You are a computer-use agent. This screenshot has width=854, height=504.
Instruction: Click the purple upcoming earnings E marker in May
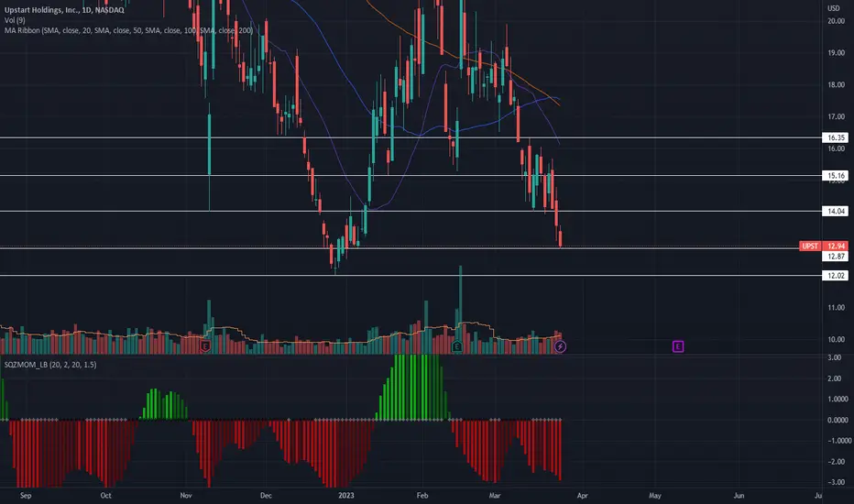(677, 346)
